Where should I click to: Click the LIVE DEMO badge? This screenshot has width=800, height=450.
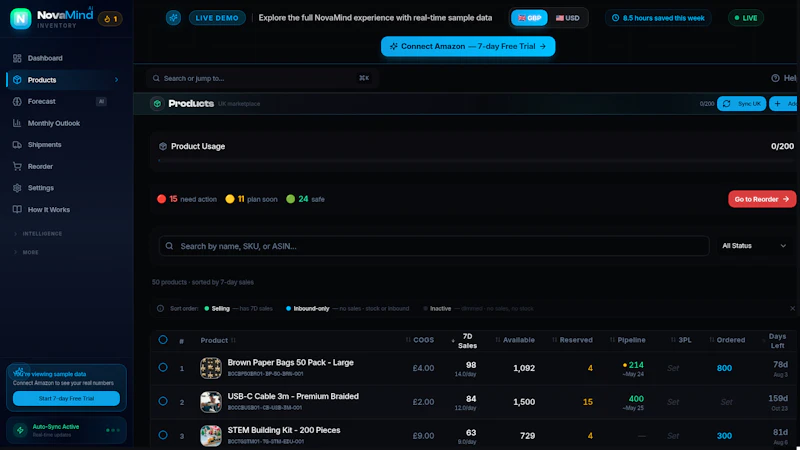[x=217, y=18]
